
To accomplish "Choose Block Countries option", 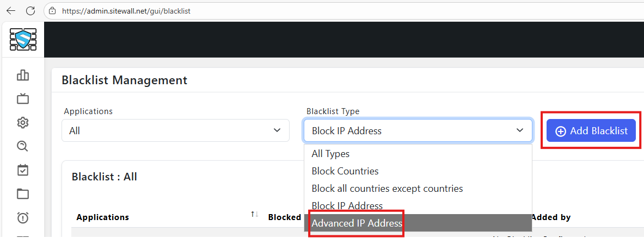I will coord(345,171).
